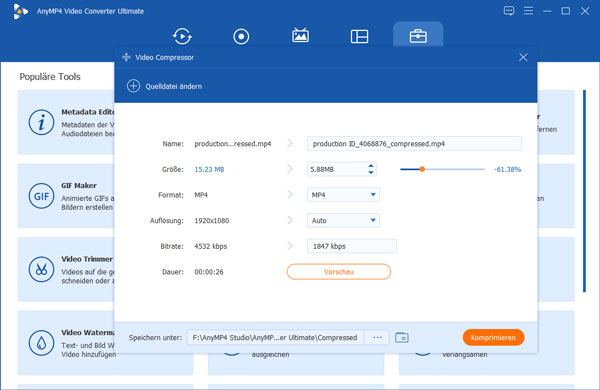Click the orange size slider handle
The height and width of the screenshot is (390, 600).
[x=422, y=169]
